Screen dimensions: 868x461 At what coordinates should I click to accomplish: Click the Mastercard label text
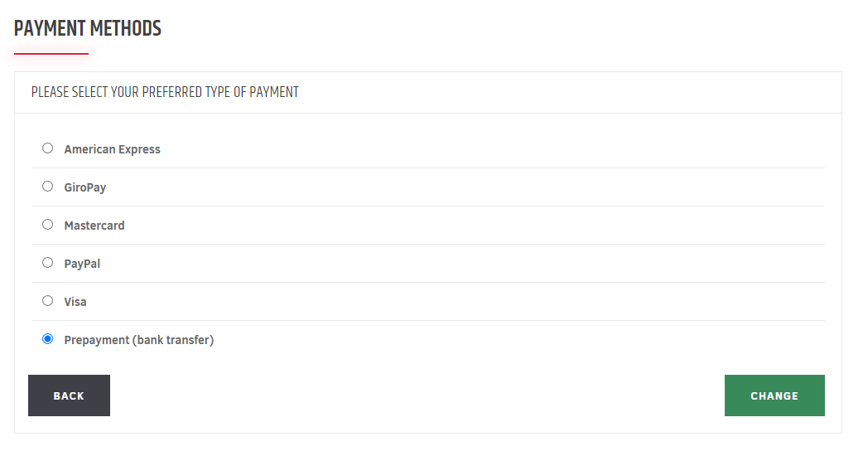click(94, 226)
